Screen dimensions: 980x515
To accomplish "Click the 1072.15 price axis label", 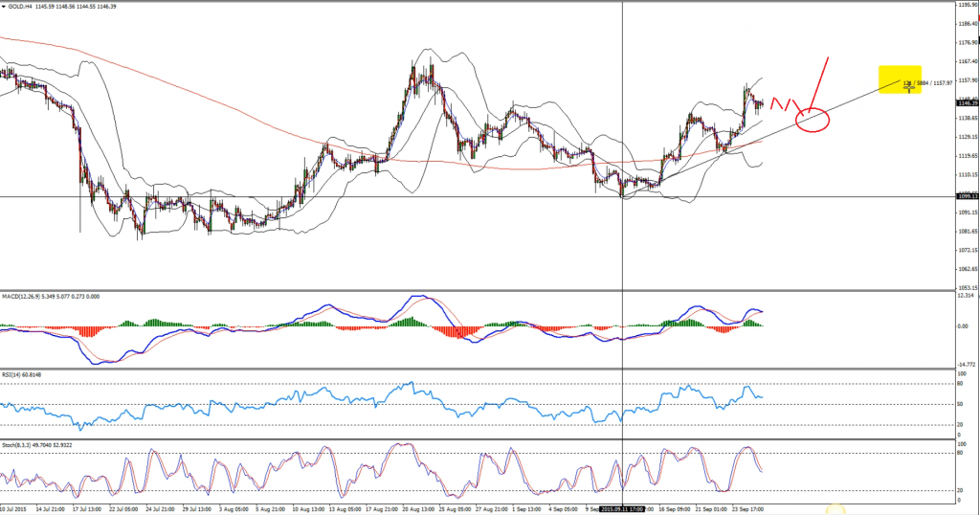I will (968, 250).
